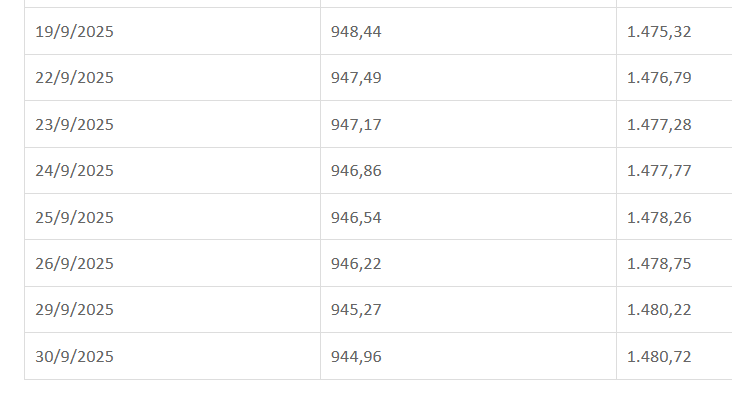Click the 1.476,79 cell
This screenshot has width=732, height=394.
(x=674, y=77)
